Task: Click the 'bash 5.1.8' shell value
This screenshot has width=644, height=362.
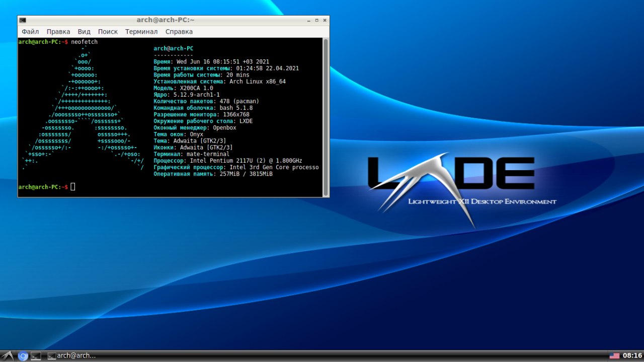Action: [x=236, y=108]
